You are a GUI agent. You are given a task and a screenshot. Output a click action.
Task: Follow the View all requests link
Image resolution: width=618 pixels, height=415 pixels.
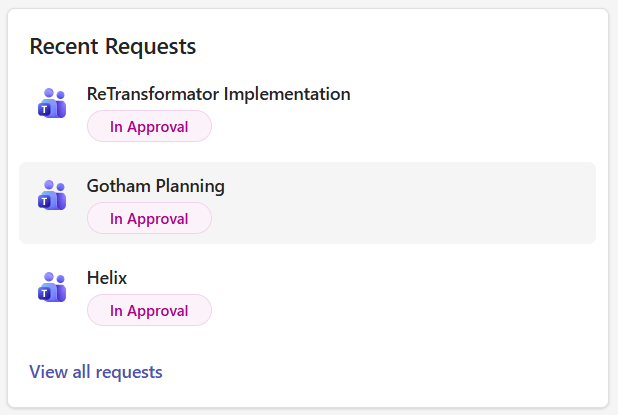pyautogui.click(x=96, y=372)
